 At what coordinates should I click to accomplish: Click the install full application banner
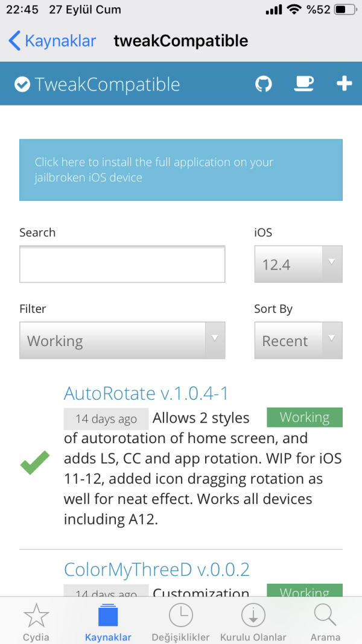point(180,170)
